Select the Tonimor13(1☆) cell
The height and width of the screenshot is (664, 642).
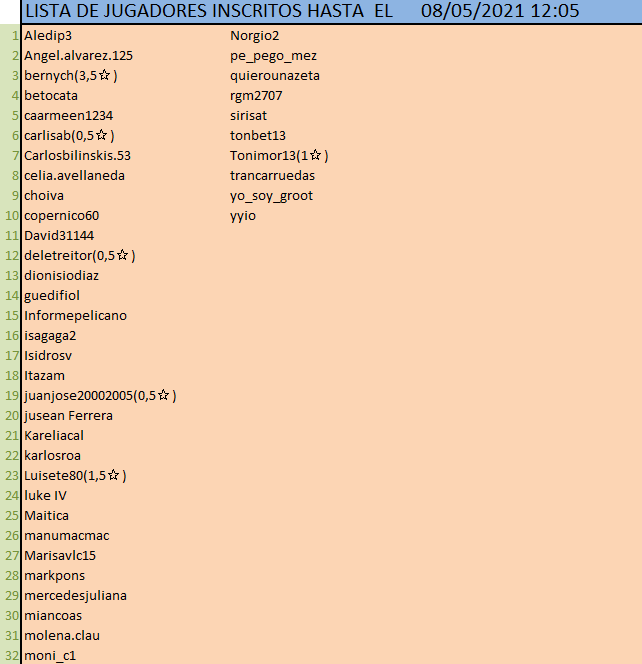[279, 156]
